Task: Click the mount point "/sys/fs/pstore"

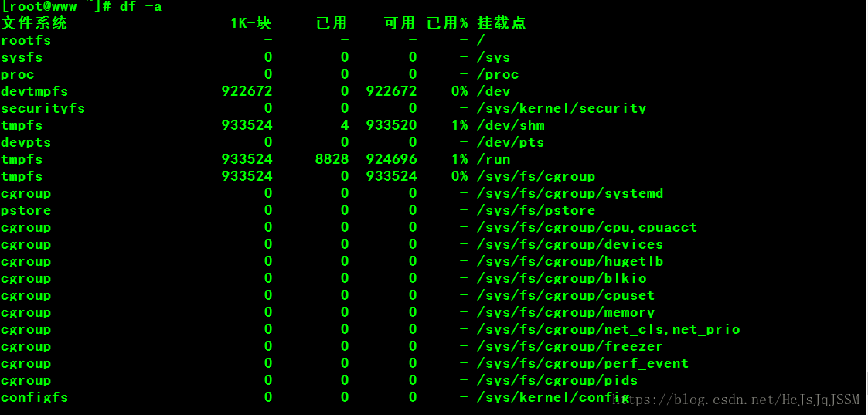Action: point(536,211)
